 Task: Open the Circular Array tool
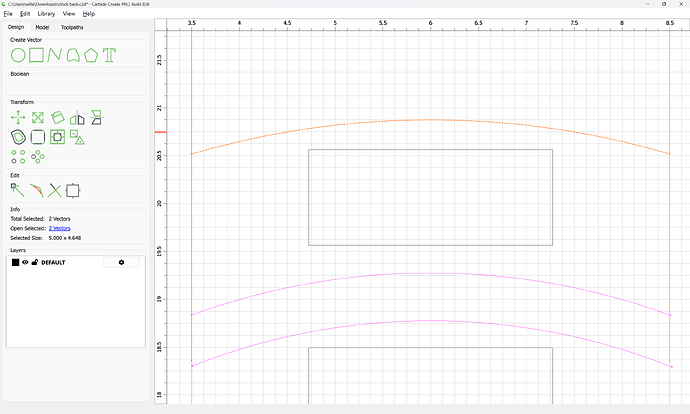(x=38, y=157)
